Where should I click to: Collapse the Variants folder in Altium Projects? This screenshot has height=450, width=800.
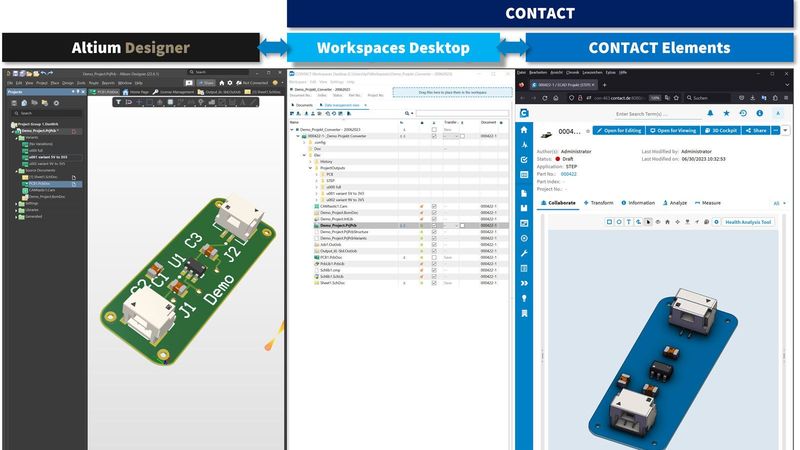(16, 138)
